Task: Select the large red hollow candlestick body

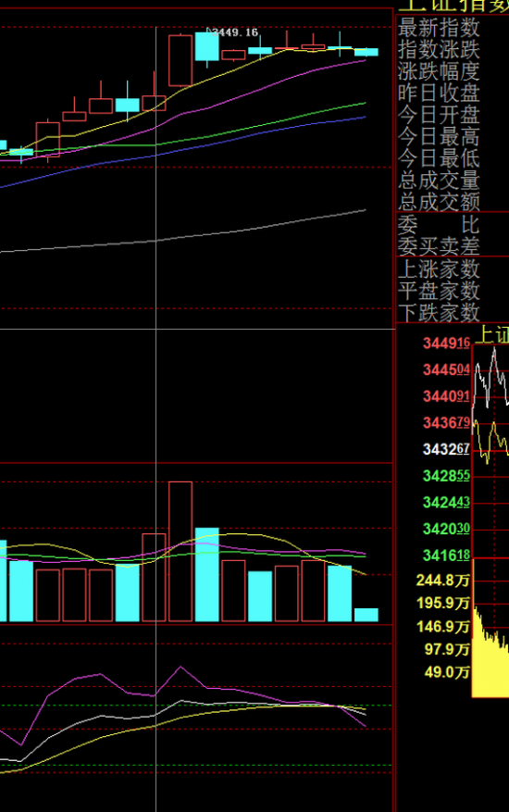Action: (x=180, y=60)
